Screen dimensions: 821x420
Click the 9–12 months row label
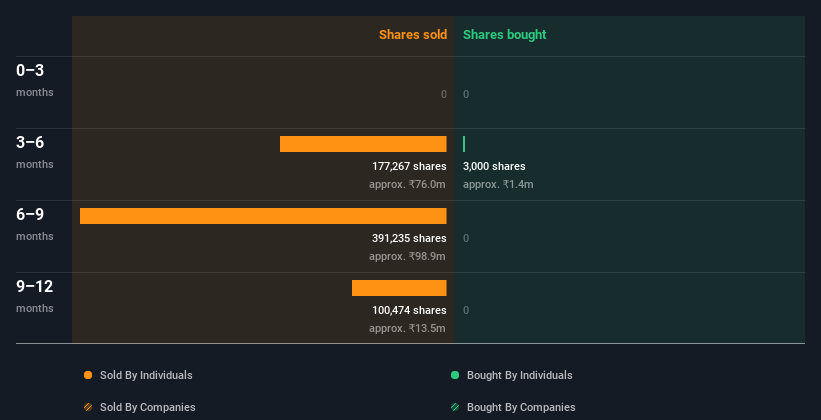35,296
